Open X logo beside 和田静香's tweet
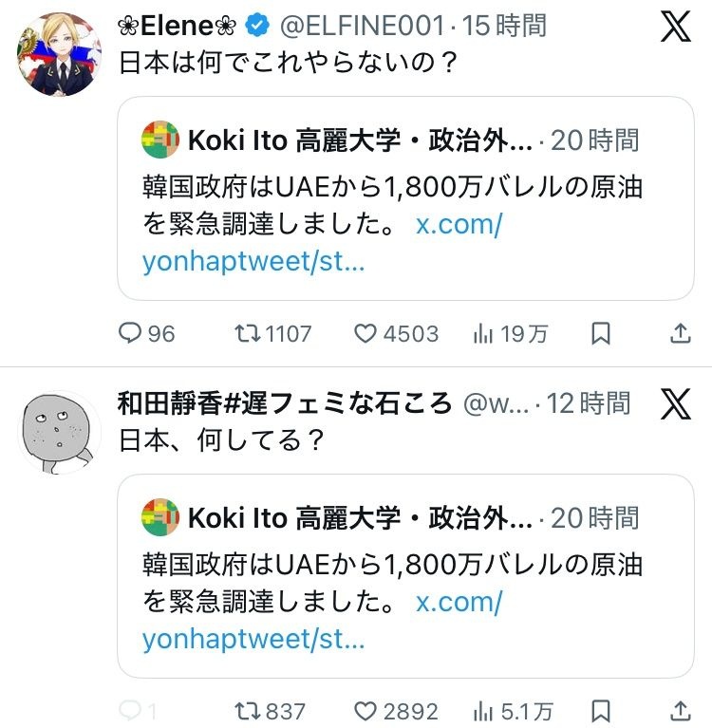 pos(675,405)
